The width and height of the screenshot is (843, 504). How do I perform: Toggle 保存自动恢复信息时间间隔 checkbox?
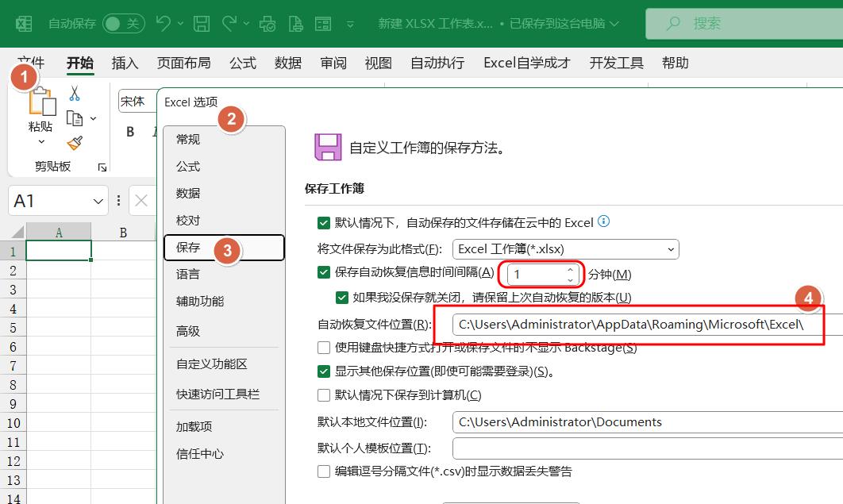click(x=324, y=272)
